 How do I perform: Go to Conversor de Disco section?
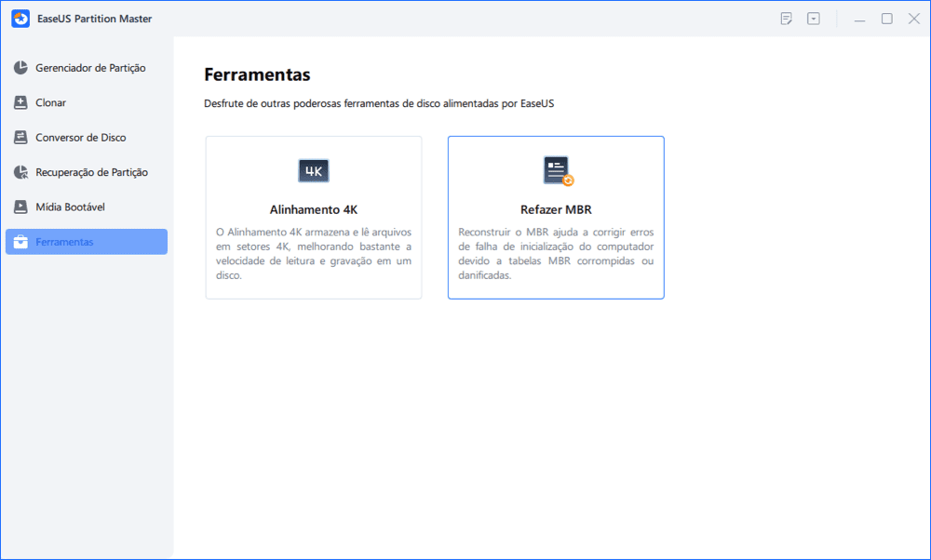[87, 138]
